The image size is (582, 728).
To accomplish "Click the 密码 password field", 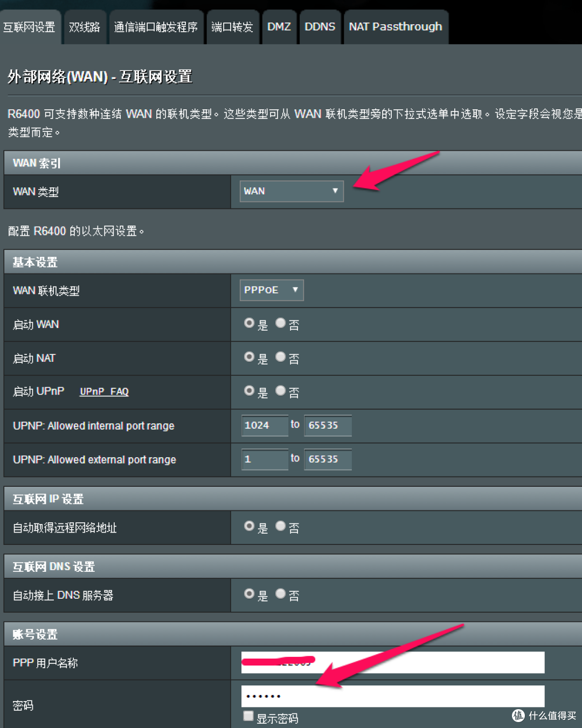I will tap(392, 696).
